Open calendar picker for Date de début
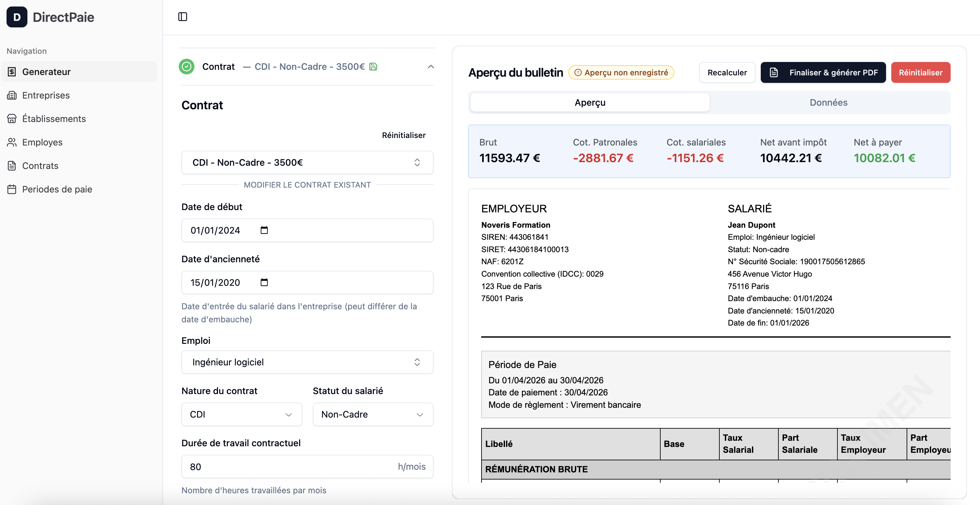 [264, 230]
